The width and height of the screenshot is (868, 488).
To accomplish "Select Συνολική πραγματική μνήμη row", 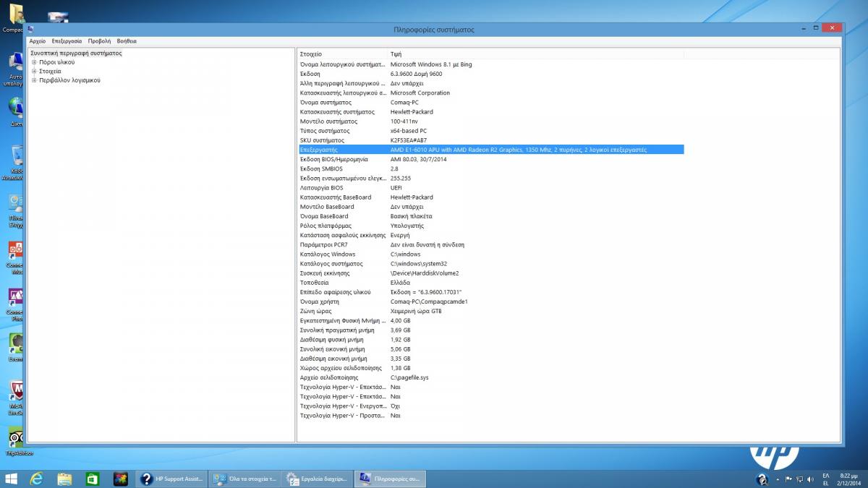I will coord(491,330).
